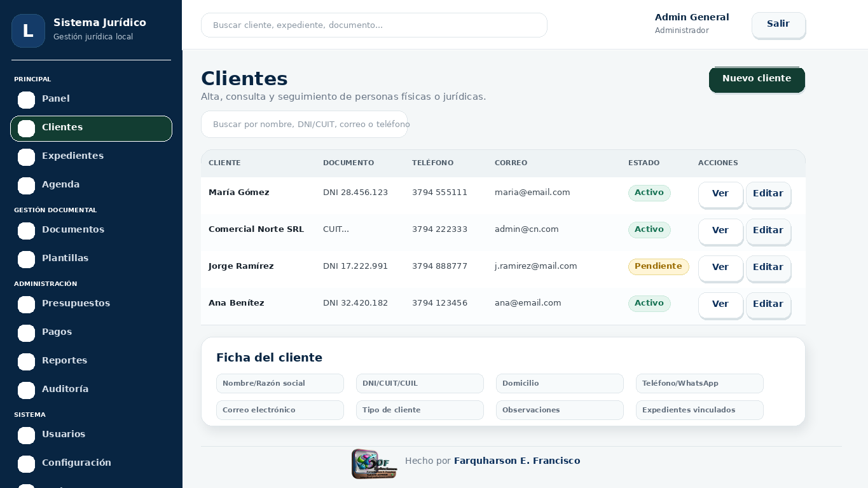Click the Ana Benítez client name
The image size is (868, 488).
237,303
